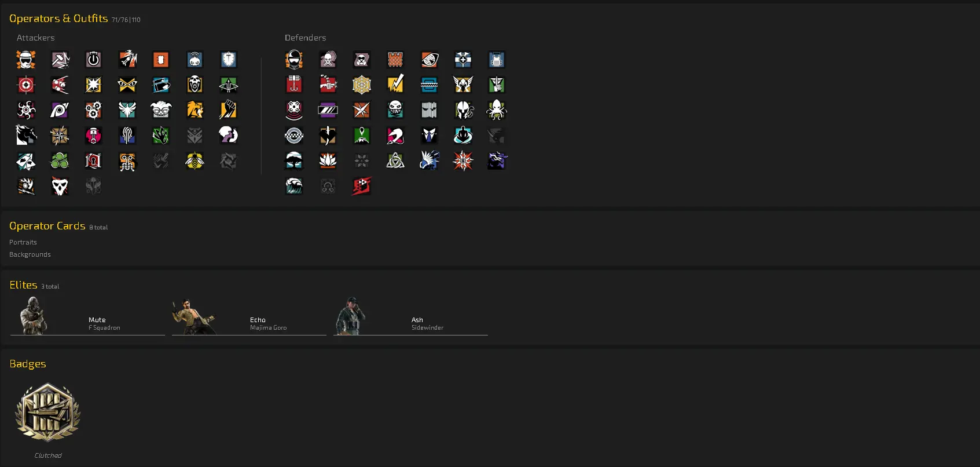Screen dimensions: 980x467
Task: Select the Dokkaebi goblin-mask icon
Action: tap(161, 110)
